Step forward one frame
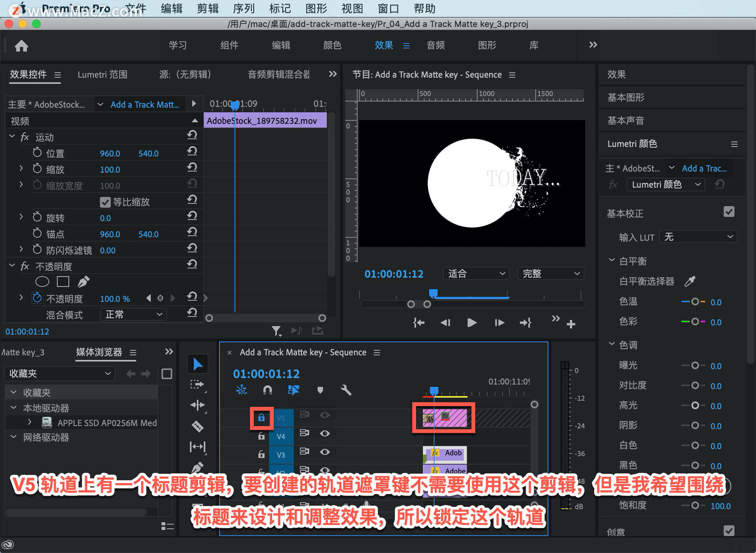 [x=499, y=323]
